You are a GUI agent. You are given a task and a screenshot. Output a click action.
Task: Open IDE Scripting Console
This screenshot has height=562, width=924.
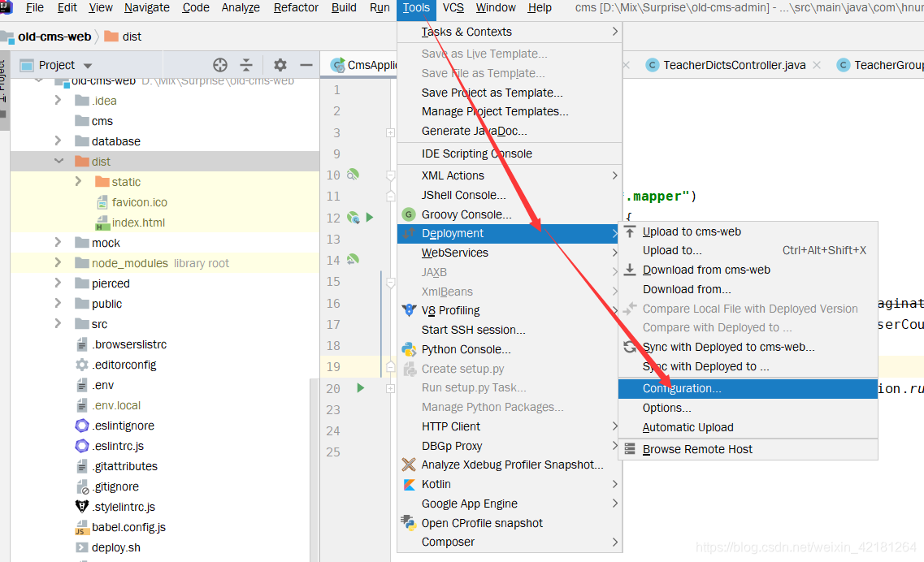coord(510,153)
